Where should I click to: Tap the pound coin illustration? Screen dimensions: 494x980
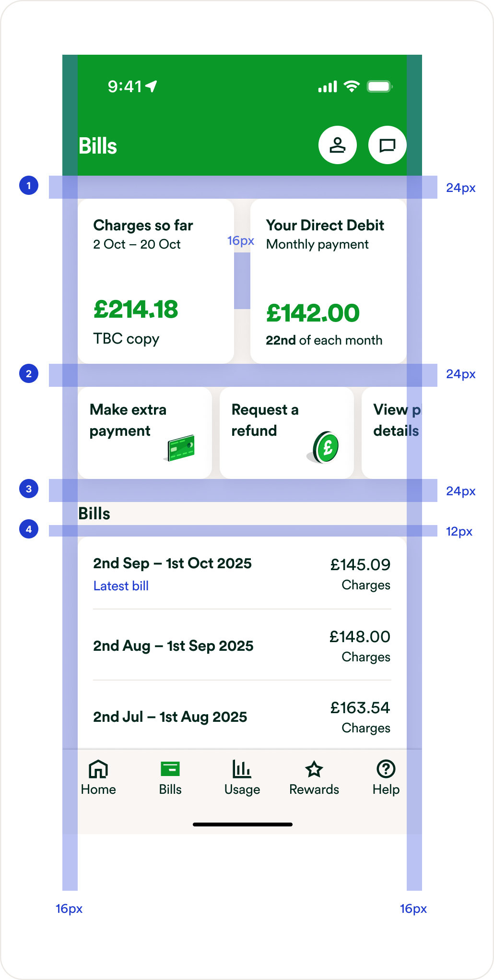click(324, 447)
